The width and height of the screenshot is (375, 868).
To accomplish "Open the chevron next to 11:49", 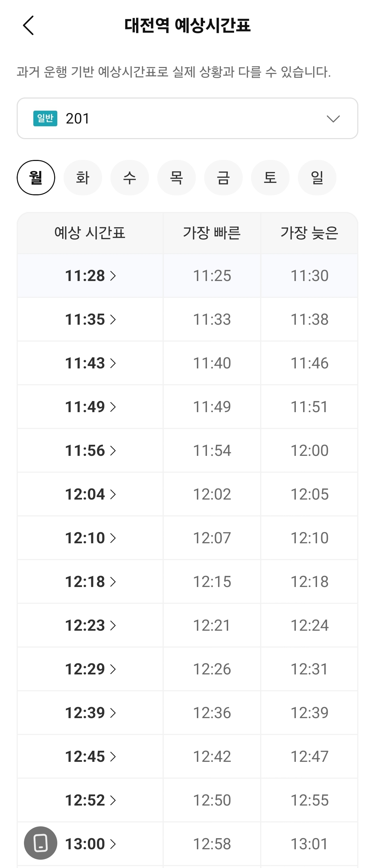I will point(113,407).
